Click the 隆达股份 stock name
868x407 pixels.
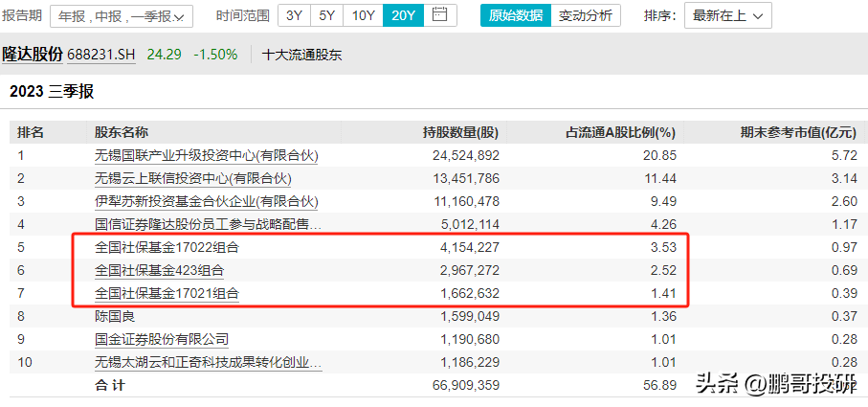33,55
